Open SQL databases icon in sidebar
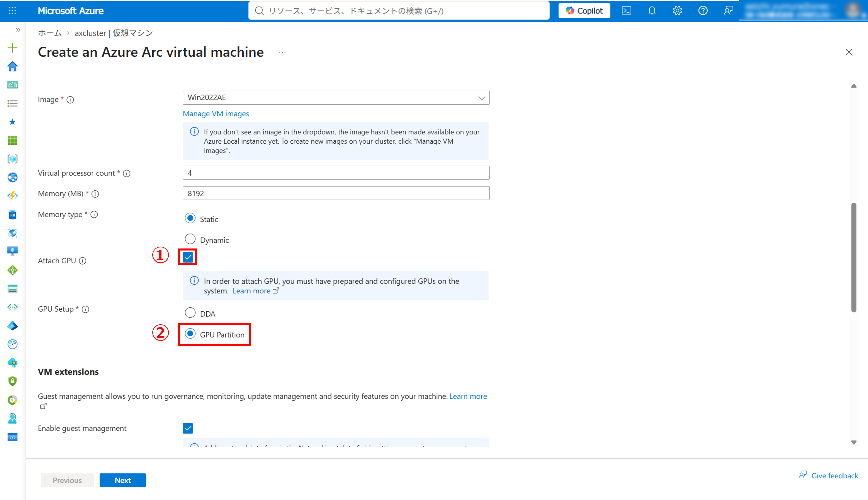868x500 pixels. (x=12, y=215)
